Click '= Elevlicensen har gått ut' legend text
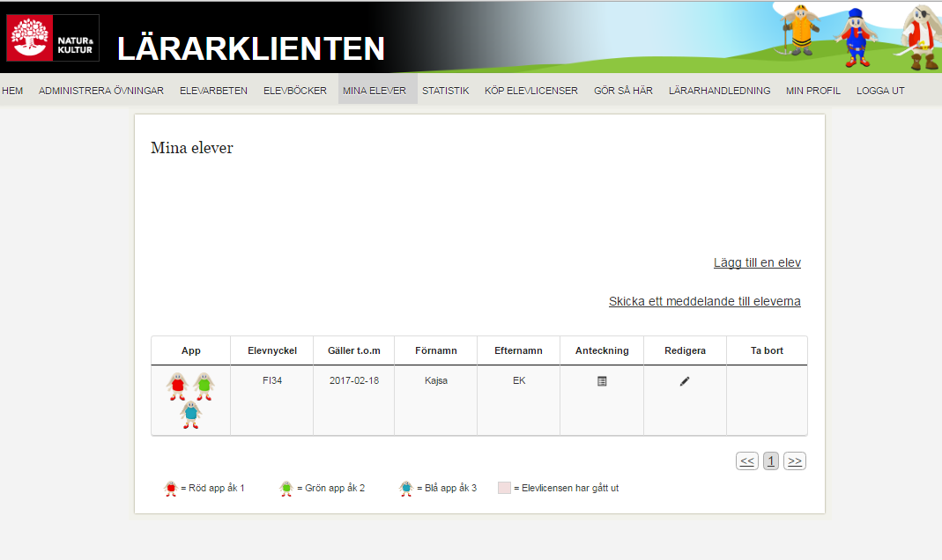The height and width of the screenshot is (560, 942). [566, 488]
